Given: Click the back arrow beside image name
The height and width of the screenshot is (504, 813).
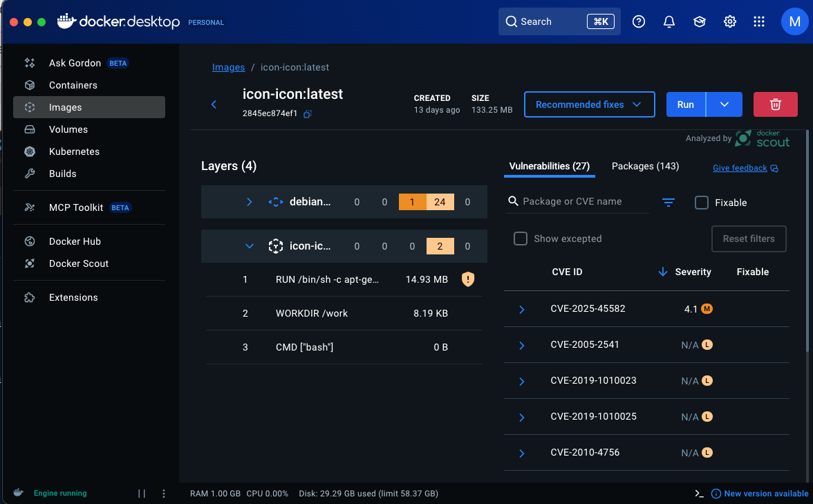Looking at the screenshot, I should 214,104.
